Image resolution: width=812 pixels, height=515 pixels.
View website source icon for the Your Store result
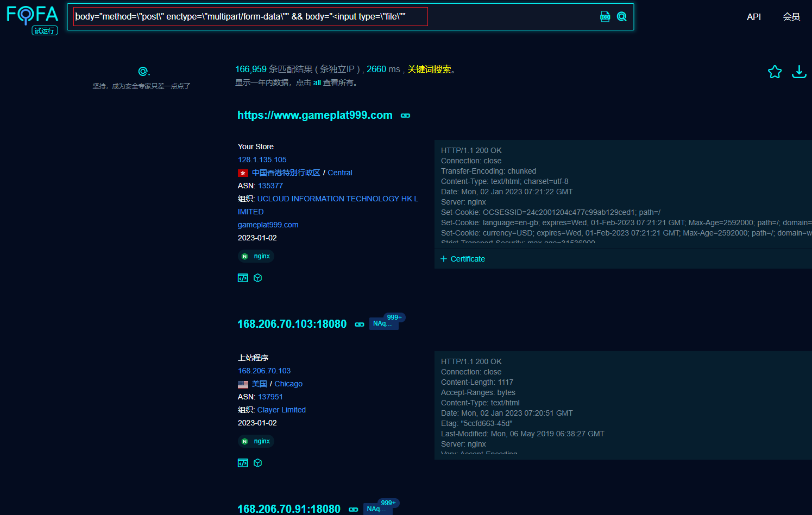(x=243, y=278)
